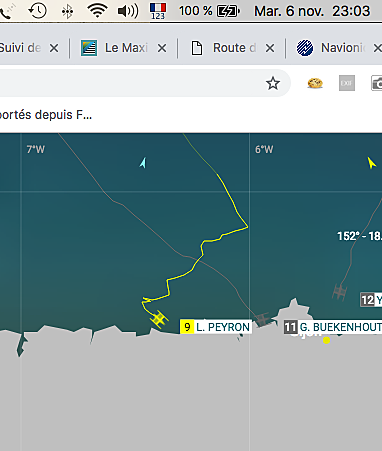The width and height of the screenshot is (382, 451).
Task: Bookmark this page with the star icon
Action: point(273,83)
